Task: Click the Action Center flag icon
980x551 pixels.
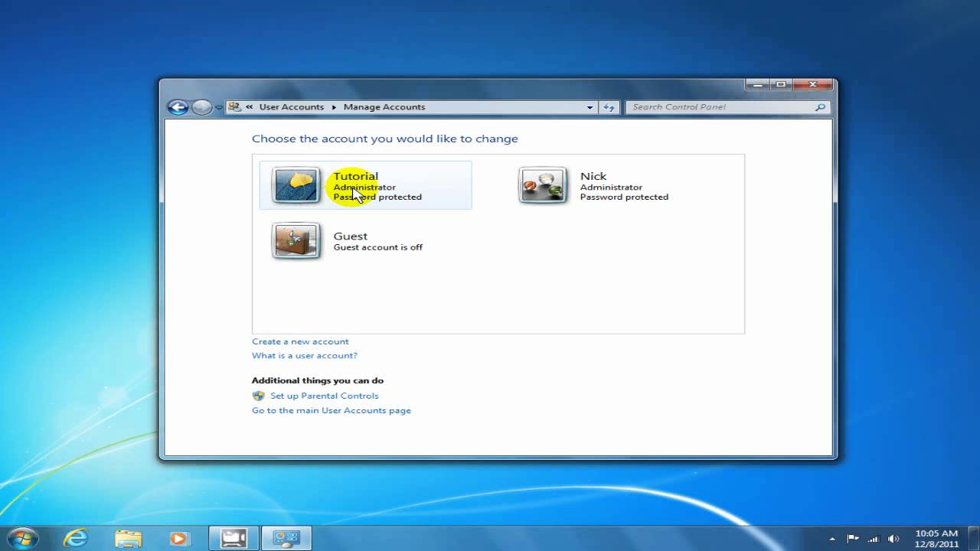Action: 853,539
